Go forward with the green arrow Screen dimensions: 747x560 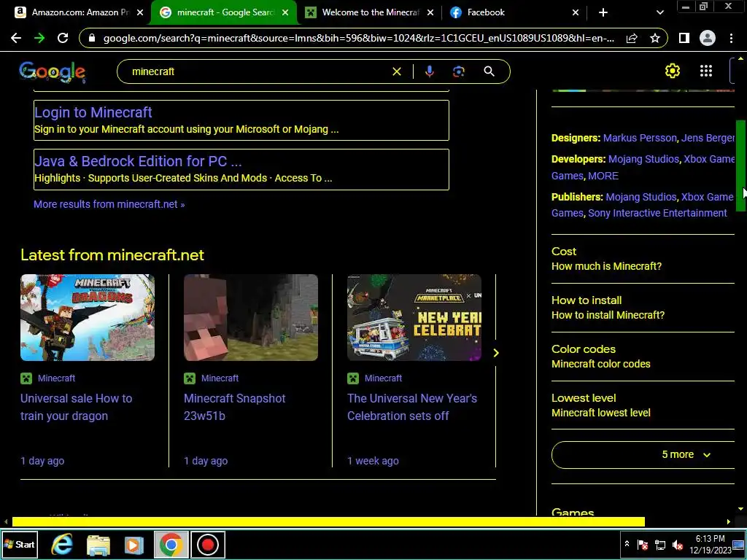39,38
